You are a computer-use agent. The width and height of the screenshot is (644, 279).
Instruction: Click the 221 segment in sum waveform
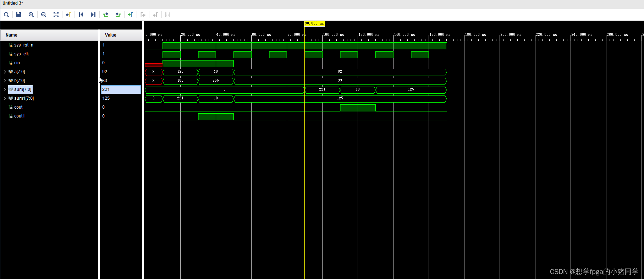322,89
